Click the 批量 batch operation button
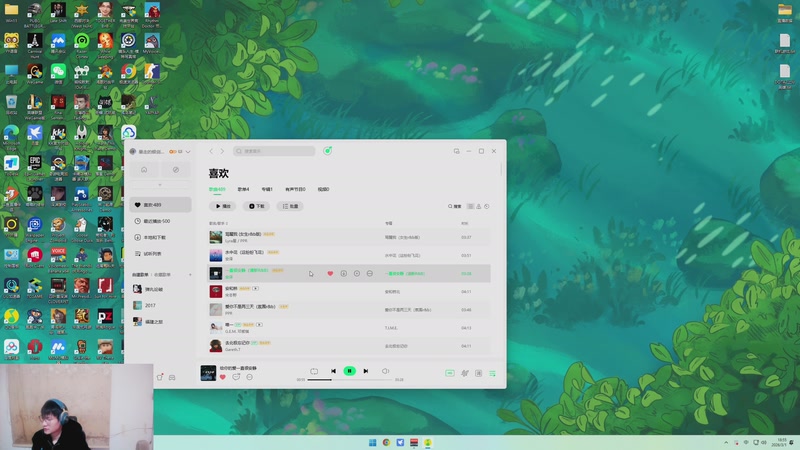800x450 pixels. click(290, 206)
